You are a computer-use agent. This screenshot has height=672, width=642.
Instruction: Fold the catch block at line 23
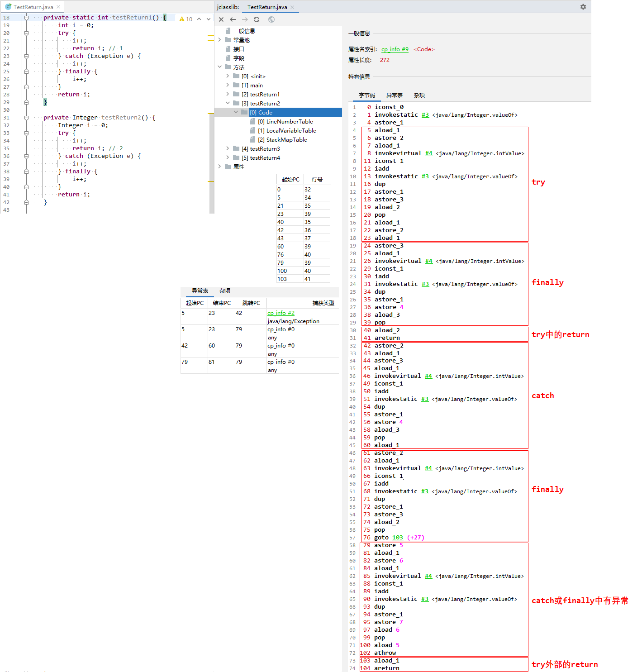click(x=26, y=56)
